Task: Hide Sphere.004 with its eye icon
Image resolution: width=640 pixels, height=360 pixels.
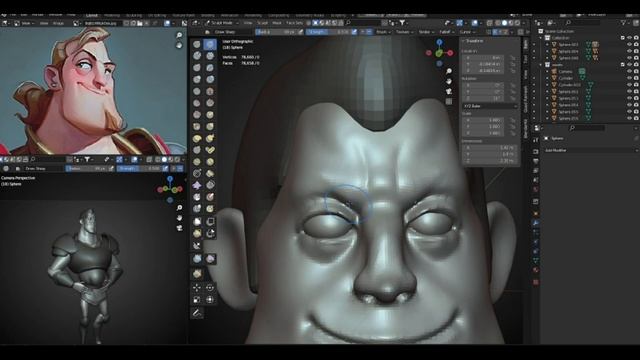Action: click(629, 51)
